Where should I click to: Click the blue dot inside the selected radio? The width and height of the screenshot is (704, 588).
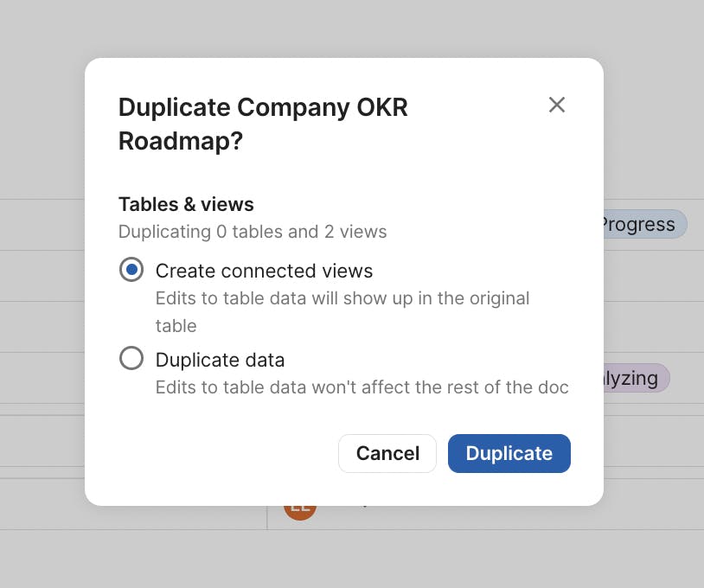(x=131, y=270)
